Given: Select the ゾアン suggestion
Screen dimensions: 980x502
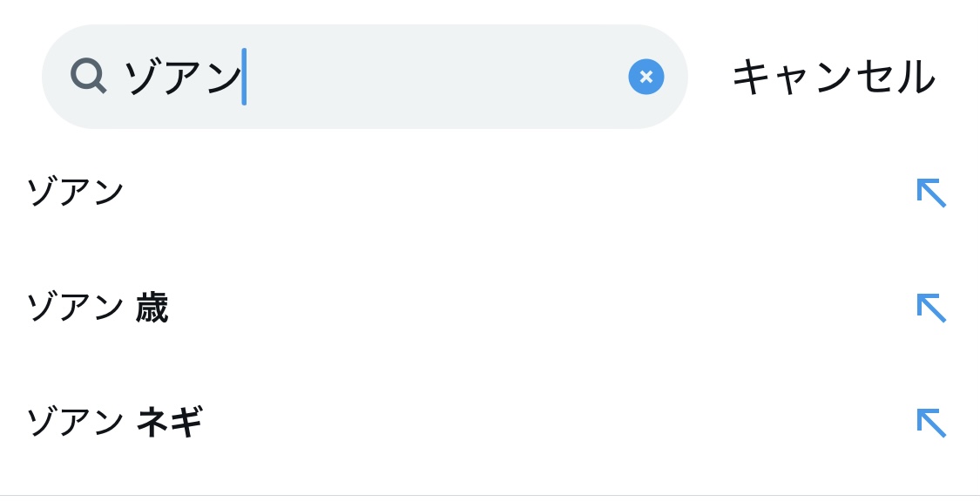Looking at the screenshot, I should tap(76, 192).
